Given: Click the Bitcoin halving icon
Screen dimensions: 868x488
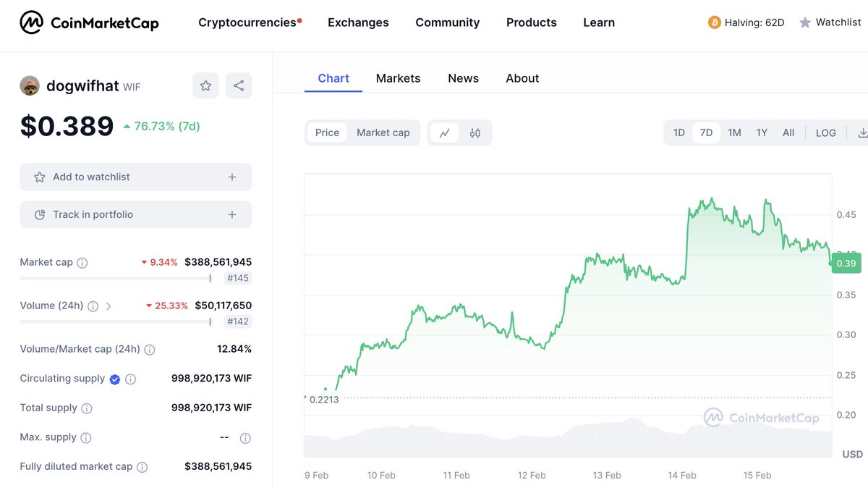Looking at the screenshot, I should [715, 22].
